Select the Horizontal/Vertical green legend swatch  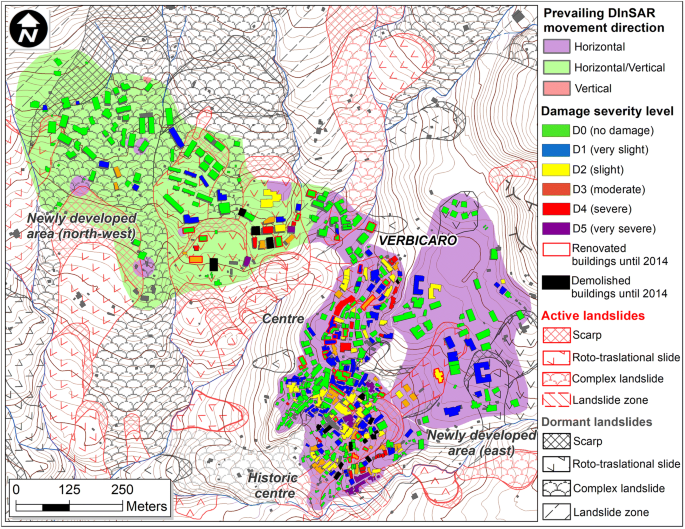[x=556, y=67]
